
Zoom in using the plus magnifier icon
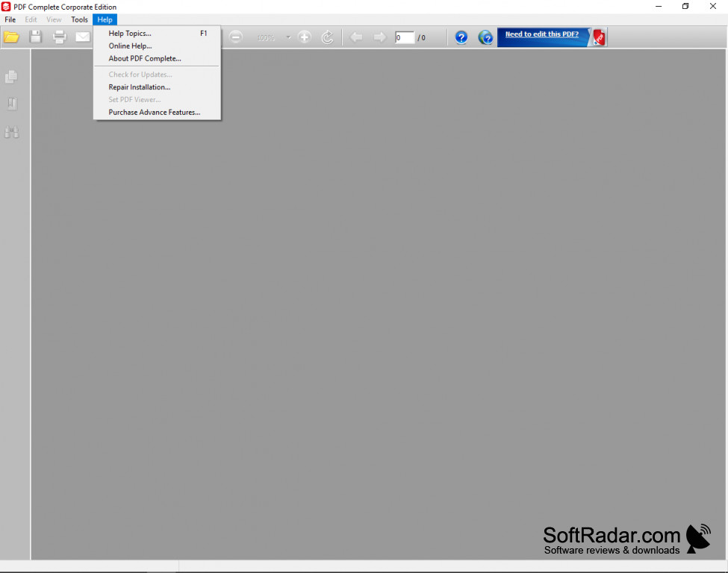(x=305, y=37)
